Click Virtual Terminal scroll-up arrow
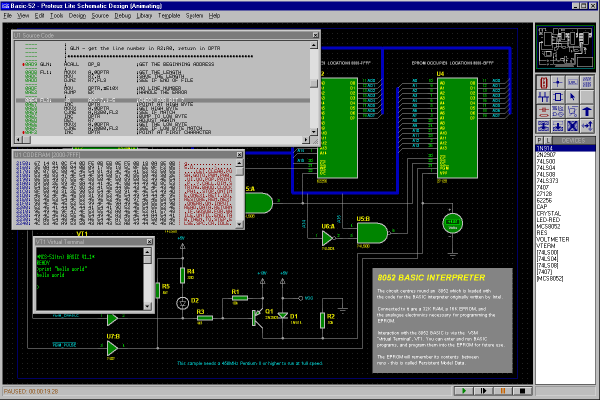600x400 pixels. tap(147, 251)
